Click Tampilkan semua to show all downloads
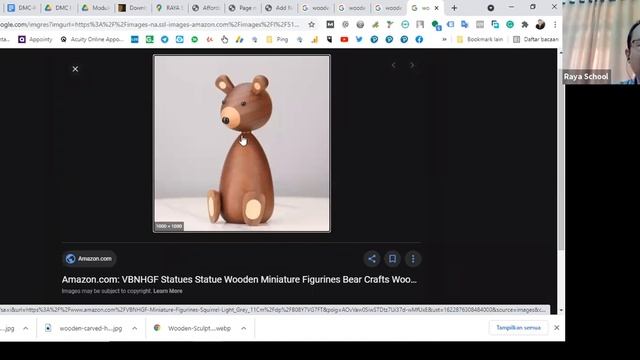 tap(518, 328)
